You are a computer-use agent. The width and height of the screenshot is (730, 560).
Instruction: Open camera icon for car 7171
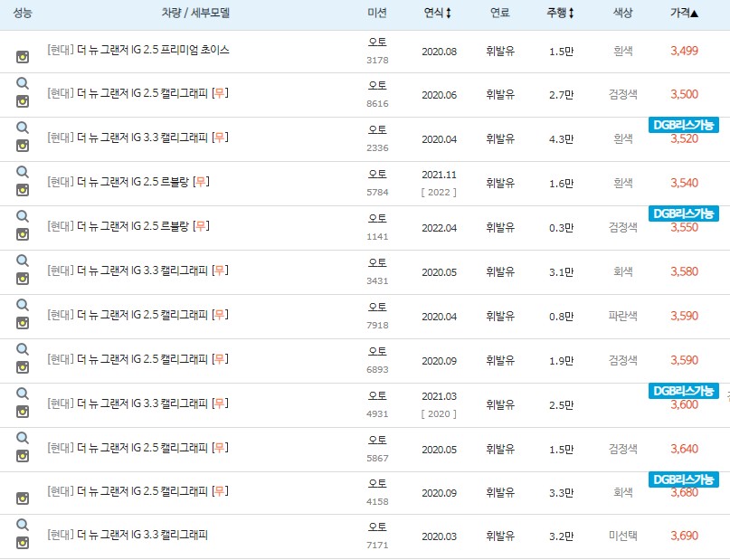coord(23,543)
